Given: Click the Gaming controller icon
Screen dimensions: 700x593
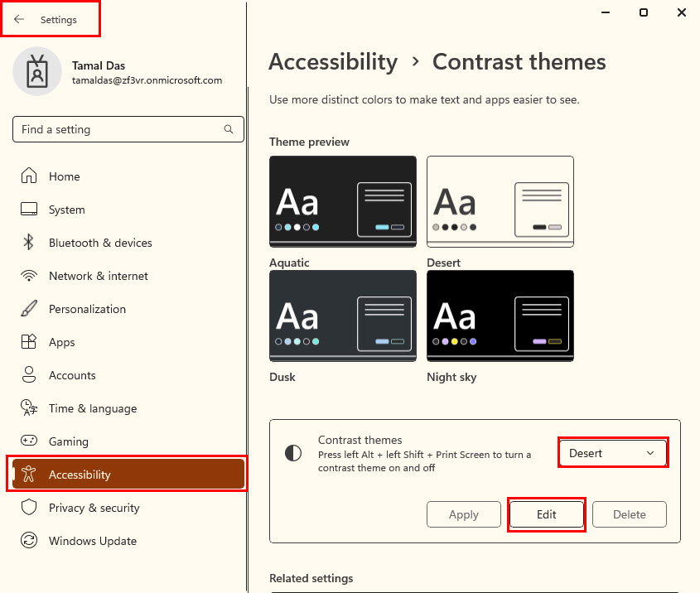Looking at the screenshot, I should pyautogui.click(x=29, y=441).
